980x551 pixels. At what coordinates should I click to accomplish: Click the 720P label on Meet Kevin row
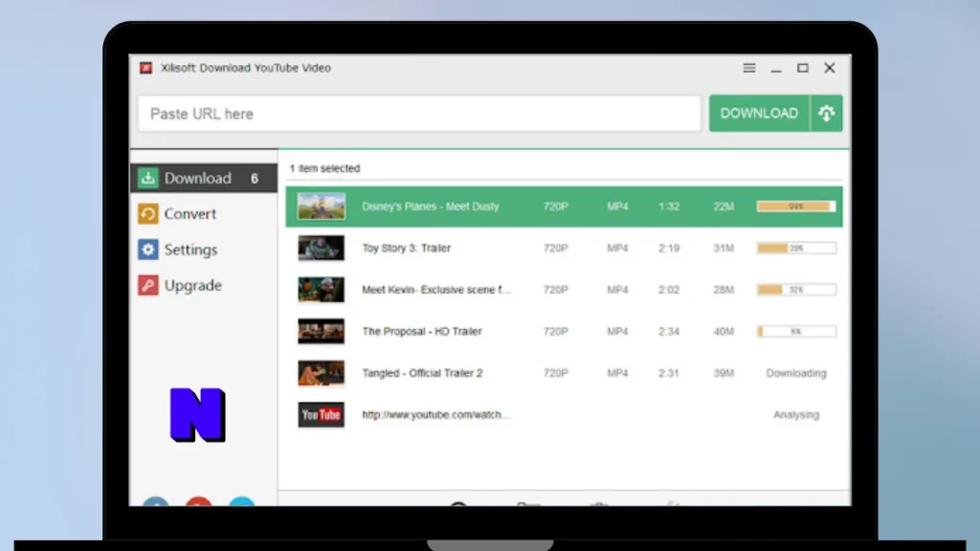click(556, 290)
